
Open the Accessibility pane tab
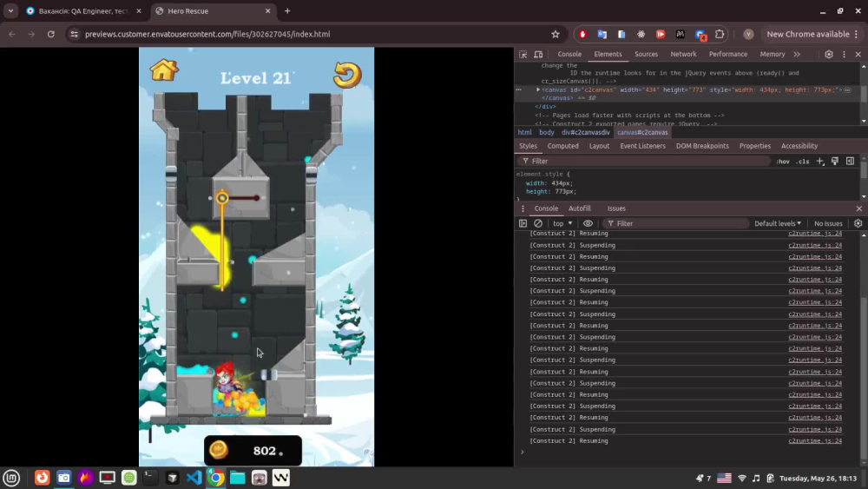pyautogui.click(x=799, y=146)
